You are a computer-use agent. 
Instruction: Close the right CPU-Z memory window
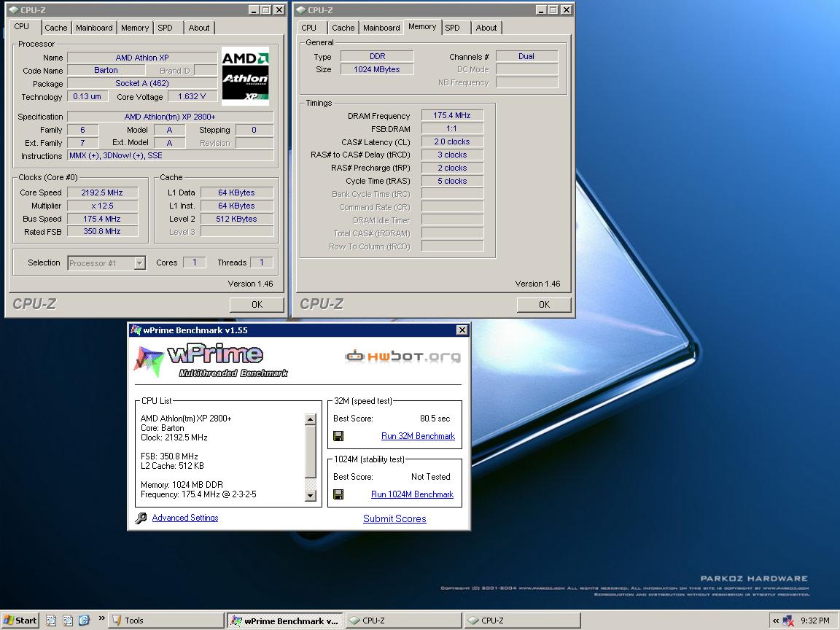567,9
